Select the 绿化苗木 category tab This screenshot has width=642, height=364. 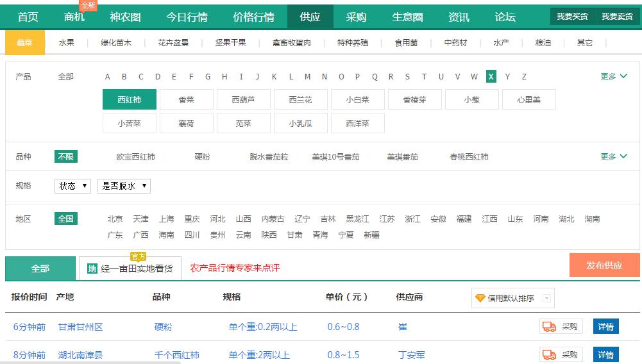116,42
